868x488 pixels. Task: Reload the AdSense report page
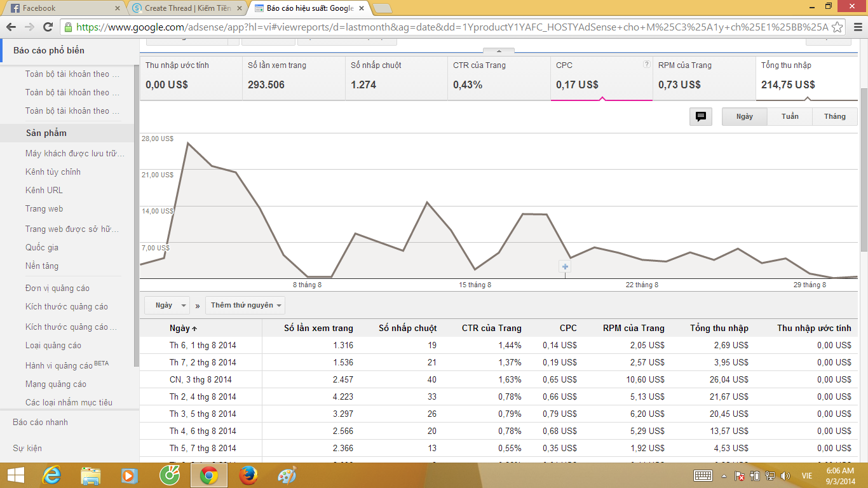(x=48, y=27)
